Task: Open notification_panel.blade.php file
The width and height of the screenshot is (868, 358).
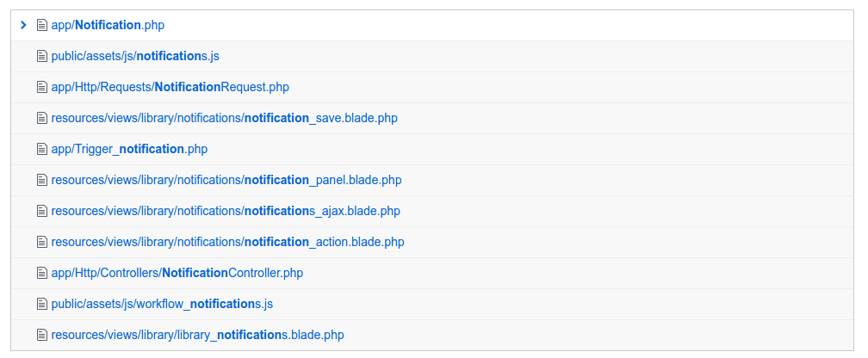Action: point(226,181)
